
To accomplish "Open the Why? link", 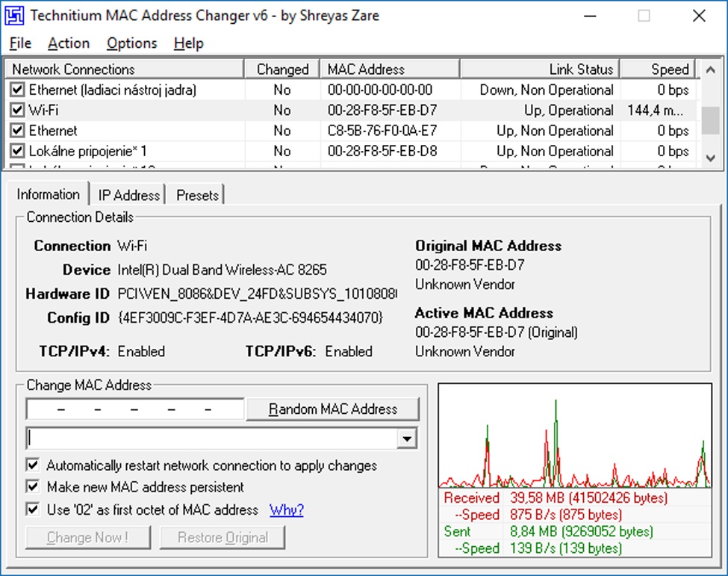I will pyautogui.click(x=287, y=510).
